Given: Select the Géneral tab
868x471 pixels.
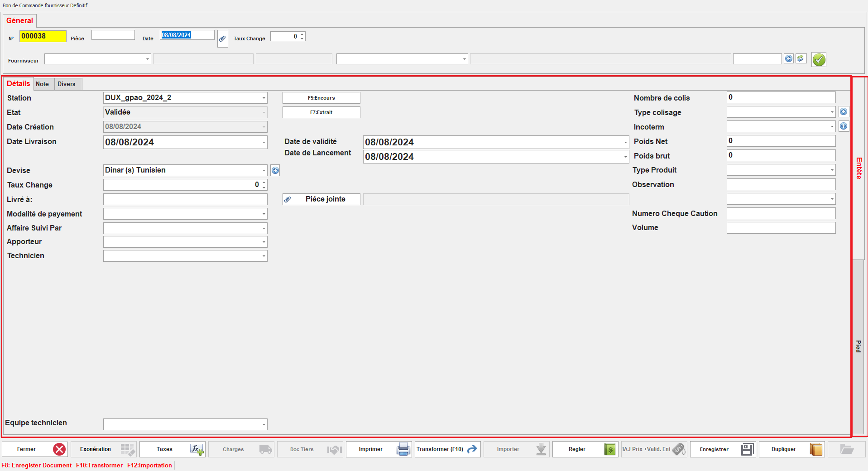Looking at the screenshot, I should click(19, 21).
